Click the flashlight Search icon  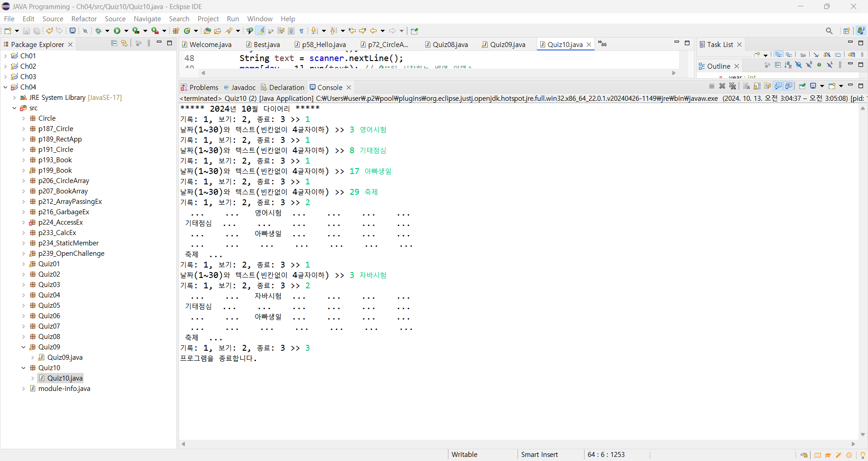coord(229,31)
